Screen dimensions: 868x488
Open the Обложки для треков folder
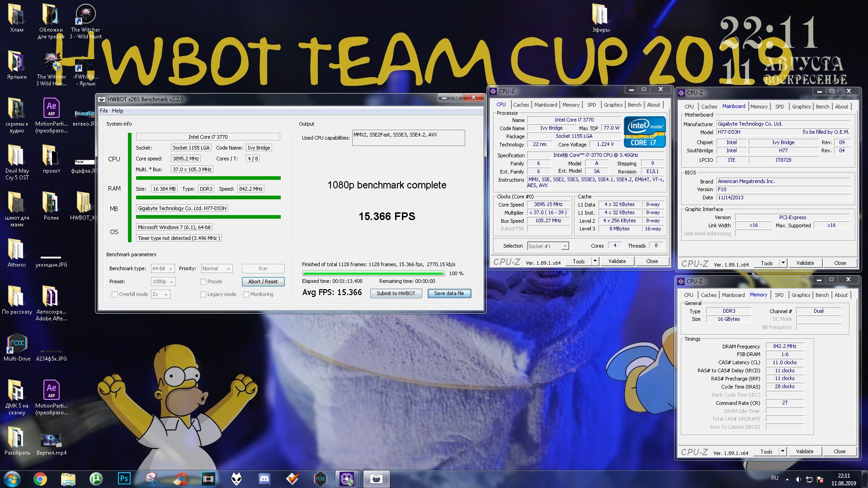(x=51, y=21)
